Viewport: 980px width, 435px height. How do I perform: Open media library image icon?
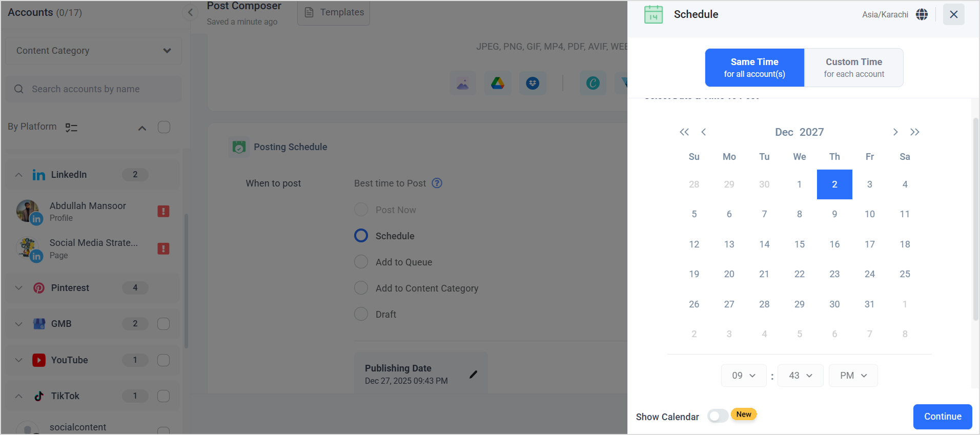click(463, 83)
